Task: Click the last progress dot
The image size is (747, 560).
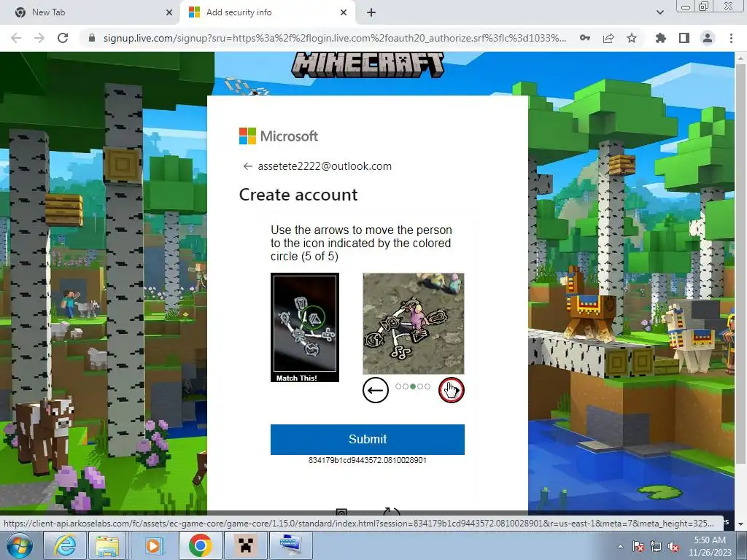Action: click(x=427, y=386)
